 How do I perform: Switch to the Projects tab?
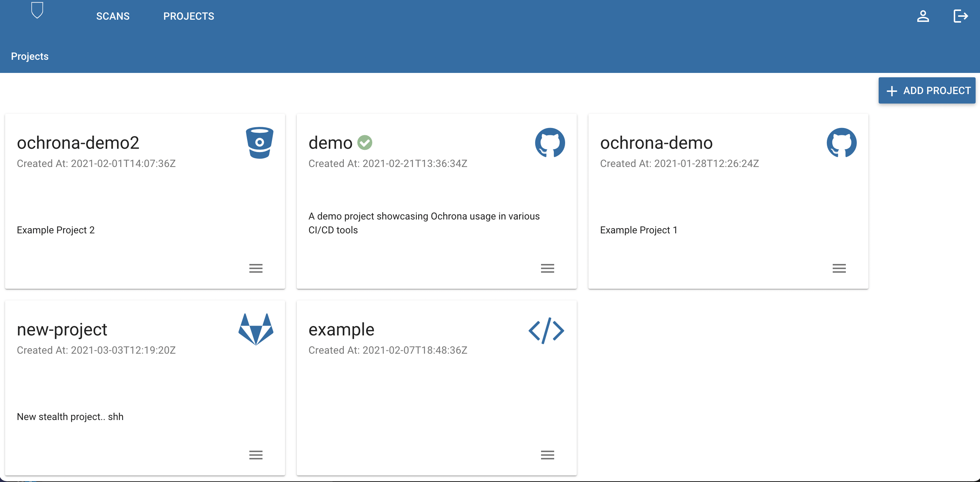pos(189,16)
